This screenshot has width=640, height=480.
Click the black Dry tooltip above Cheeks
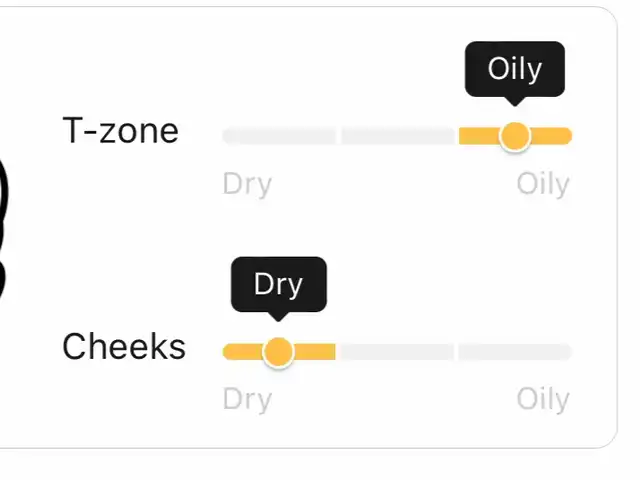tap(278, 284)
